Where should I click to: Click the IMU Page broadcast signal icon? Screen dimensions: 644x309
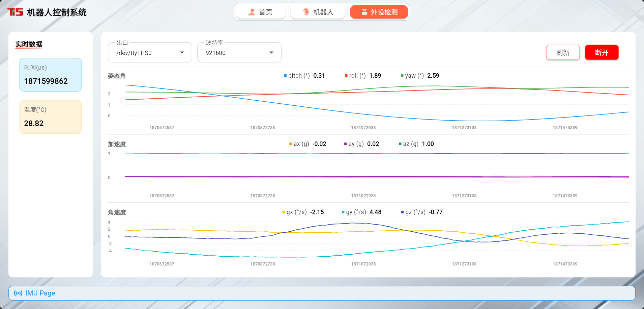click(x=18, y=293)
